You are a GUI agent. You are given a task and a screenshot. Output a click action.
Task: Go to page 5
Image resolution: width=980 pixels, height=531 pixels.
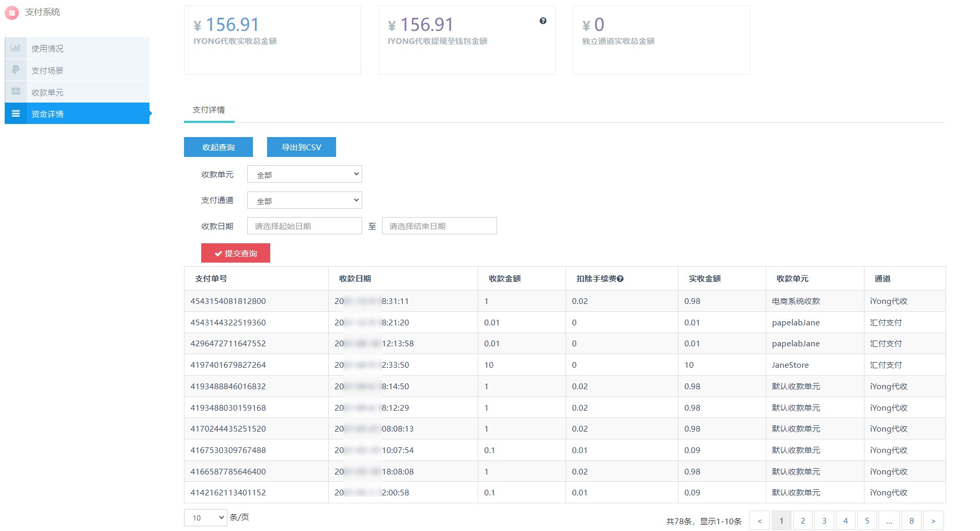click(867, 521)
